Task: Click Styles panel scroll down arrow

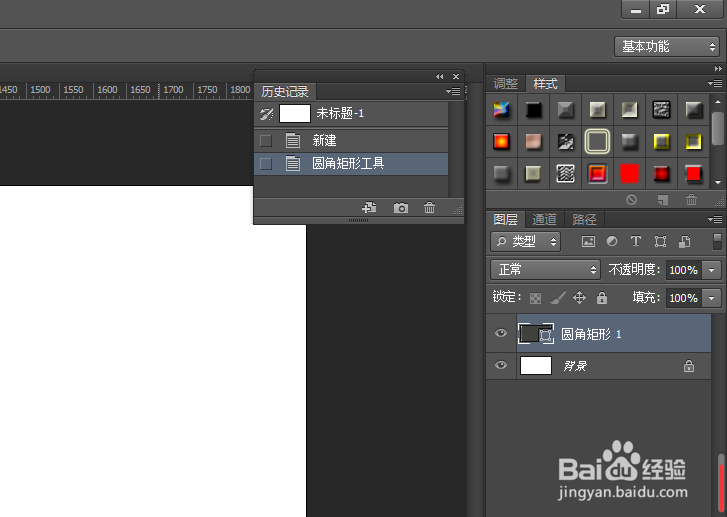Action: click(718, 182)
